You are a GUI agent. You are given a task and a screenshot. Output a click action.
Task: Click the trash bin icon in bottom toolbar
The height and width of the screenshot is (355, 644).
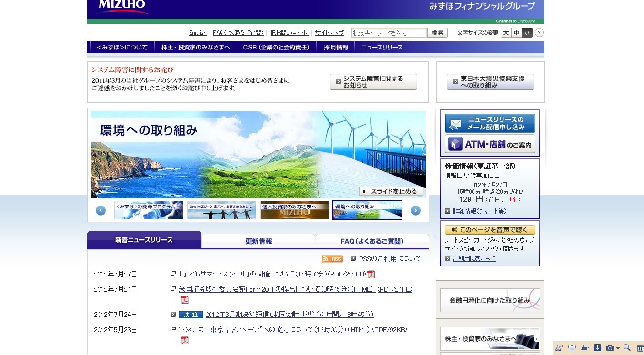tap(640, 348)
